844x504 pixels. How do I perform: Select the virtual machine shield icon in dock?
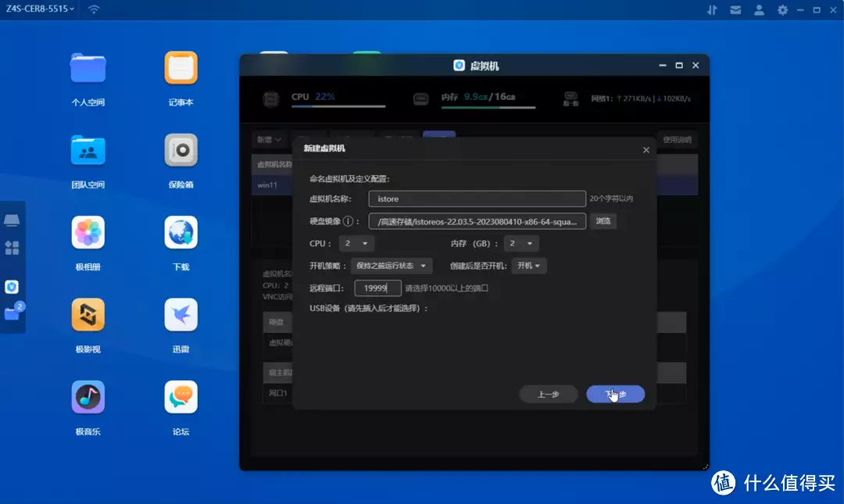tap(12, 287)
